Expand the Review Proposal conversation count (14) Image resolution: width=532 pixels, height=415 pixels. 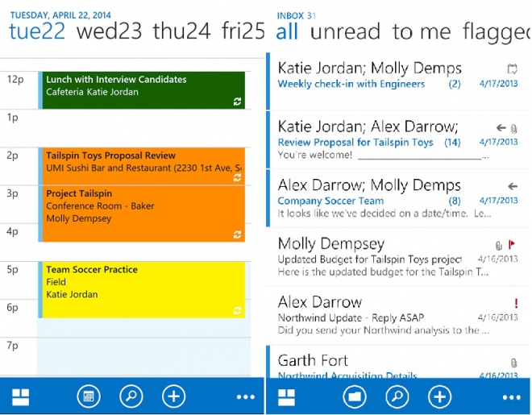(x=452, y=143)
